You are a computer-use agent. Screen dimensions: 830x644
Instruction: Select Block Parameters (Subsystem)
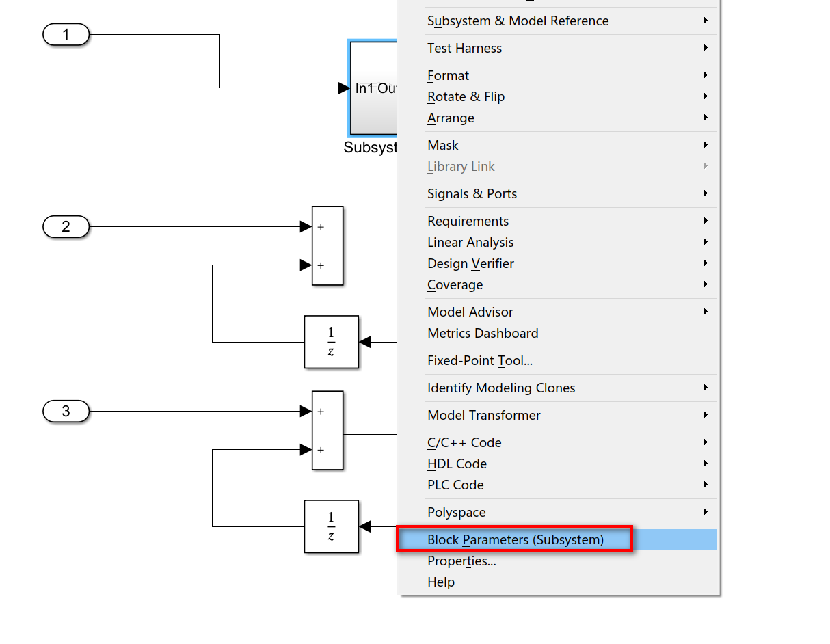point(558,539)
